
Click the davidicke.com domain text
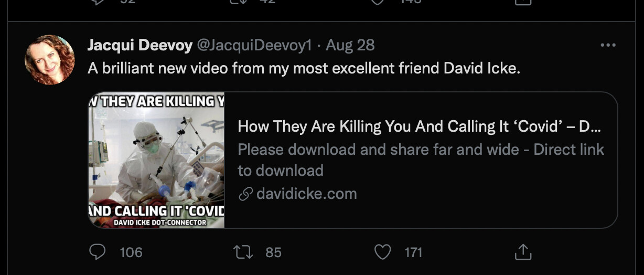tap(307, 194)
